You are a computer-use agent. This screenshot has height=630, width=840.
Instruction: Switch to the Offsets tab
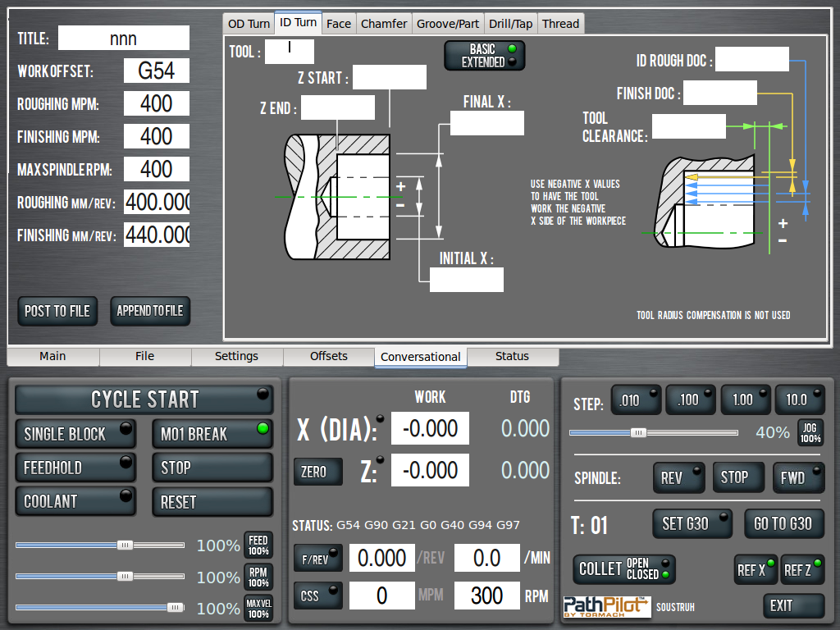tap(328, 356)
